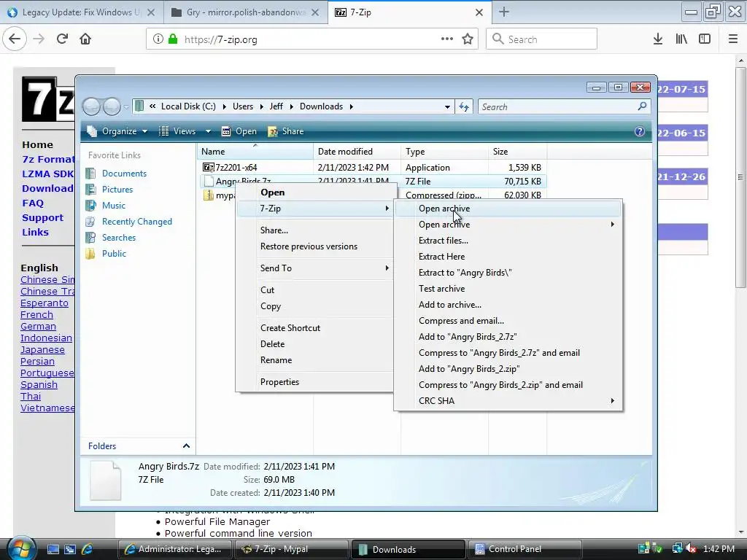Bookmark this page with the star icon
The image size is (747, 560).
coord(468,39)
